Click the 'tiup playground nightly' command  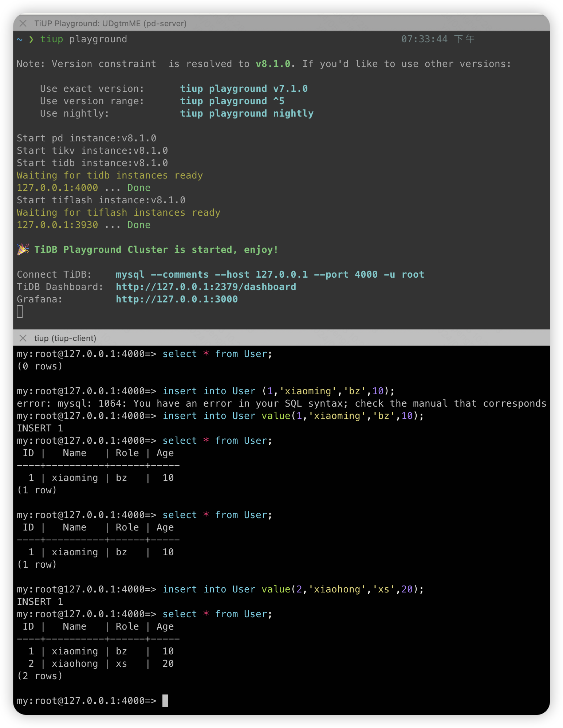point(247,113)
